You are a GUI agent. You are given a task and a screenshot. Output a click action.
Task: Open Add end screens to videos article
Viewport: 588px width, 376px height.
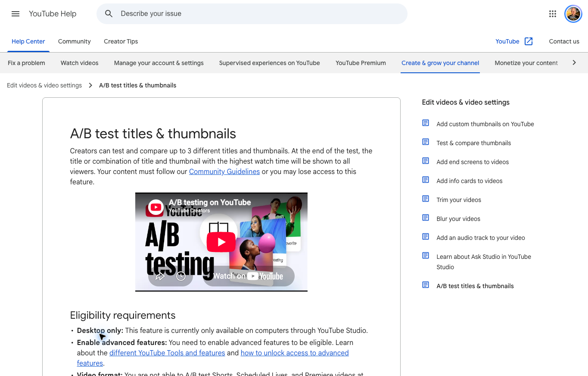click(473, 162)
